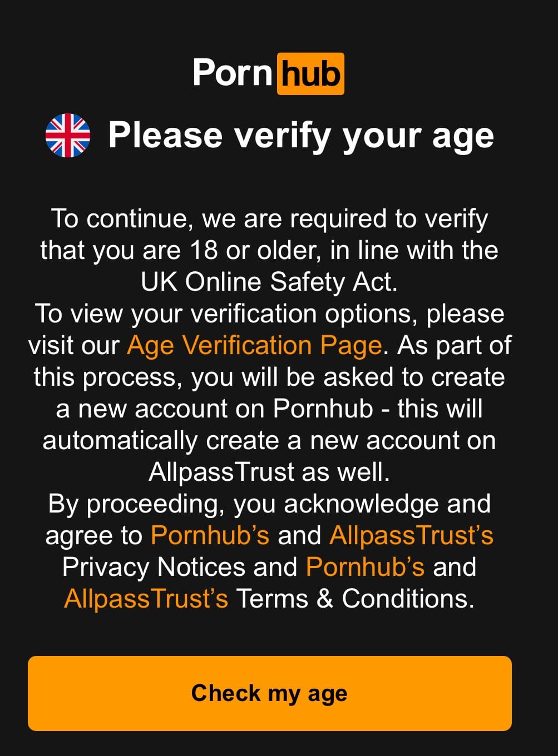Viewport: 558px width, 756px height.
Task: Click the white 'Porn' logo text
Action: coord(232,73)
